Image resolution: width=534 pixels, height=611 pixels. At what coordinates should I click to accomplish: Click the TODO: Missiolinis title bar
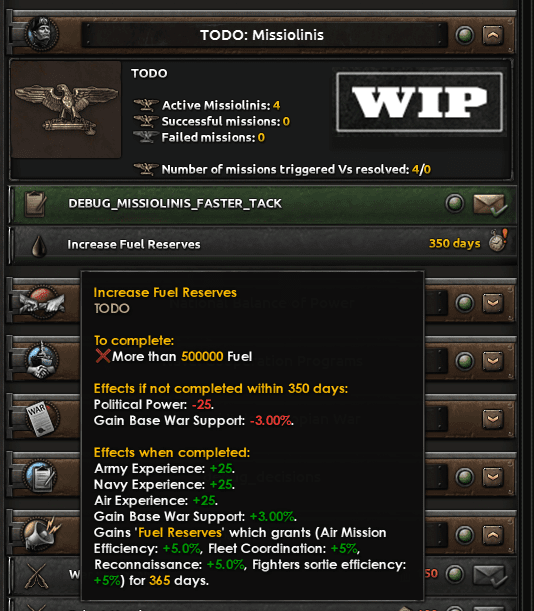click(262, 35)
